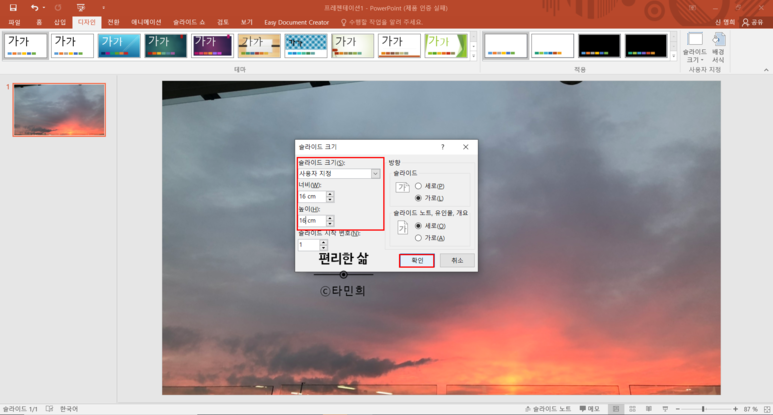Click the zoom out minus button

(x=677, y=409)
